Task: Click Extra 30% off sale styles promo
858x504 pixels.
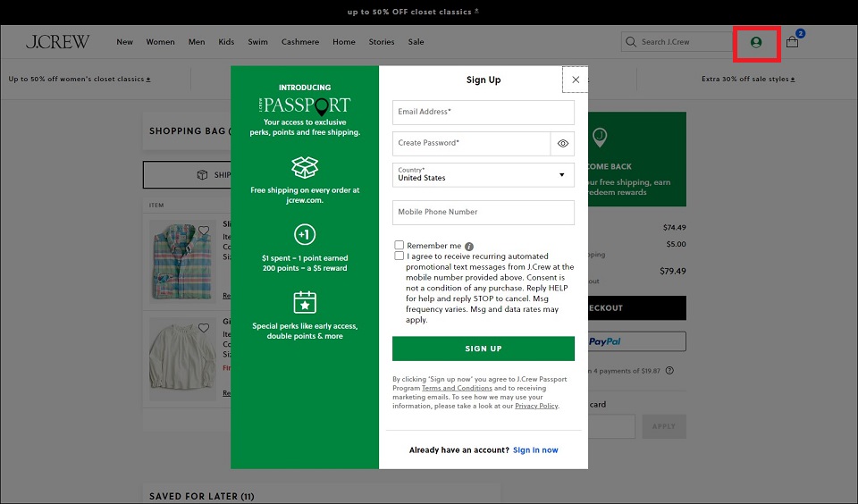Action: pos(748,79)
